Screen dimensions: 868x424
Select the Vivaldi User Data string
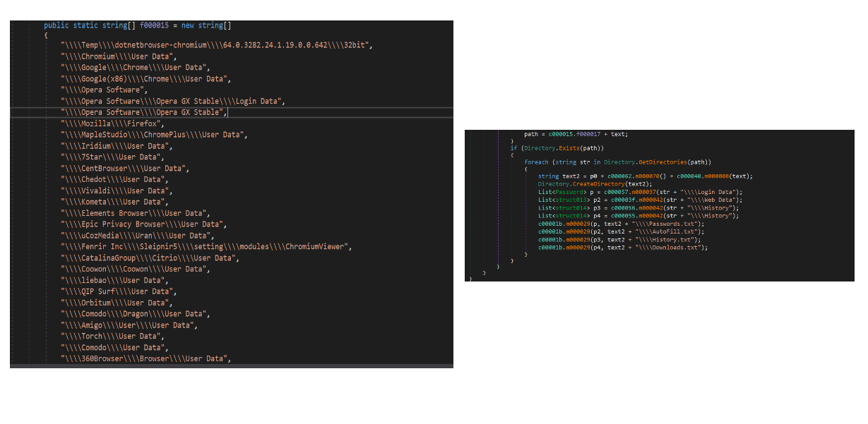pos(117,190)
